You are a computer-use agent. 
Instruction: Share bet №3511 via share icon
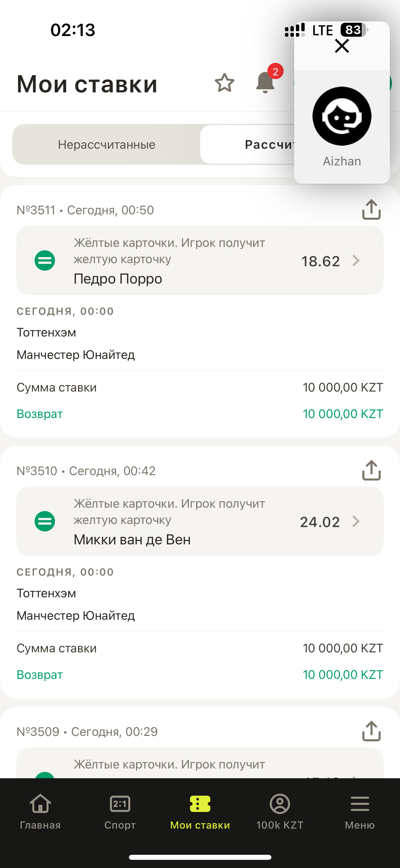click(x=371, y=209)
